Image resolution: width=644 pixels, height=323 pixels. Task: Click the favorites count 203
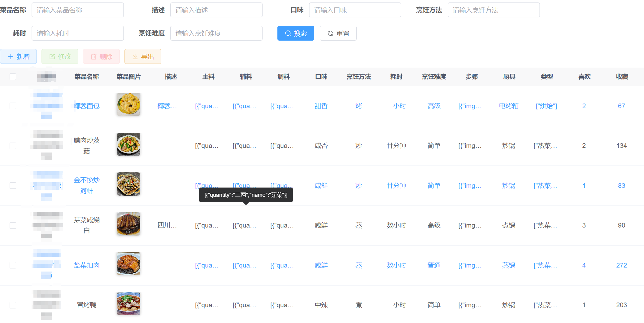point(621,305)
